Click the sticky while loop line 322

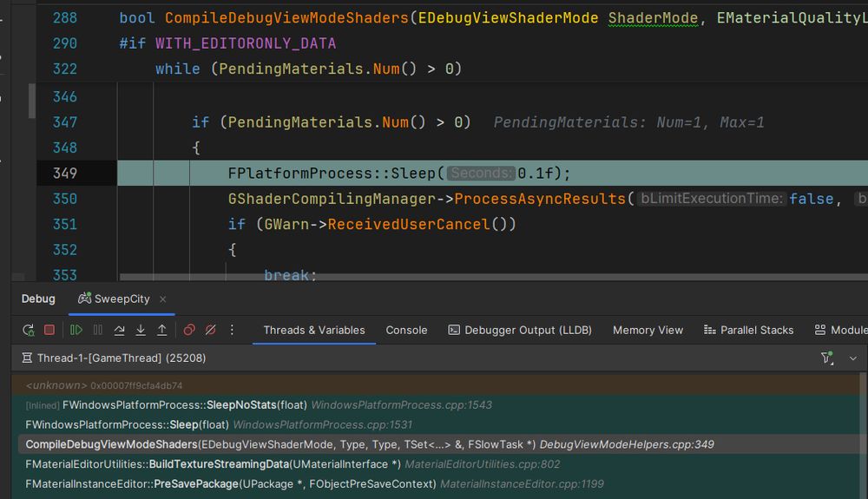tap(308, 69)
